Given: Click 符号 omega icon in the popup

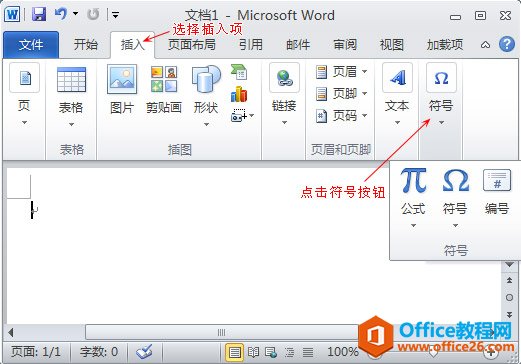Looking at the screenshot, I should [x=455, y=181].
